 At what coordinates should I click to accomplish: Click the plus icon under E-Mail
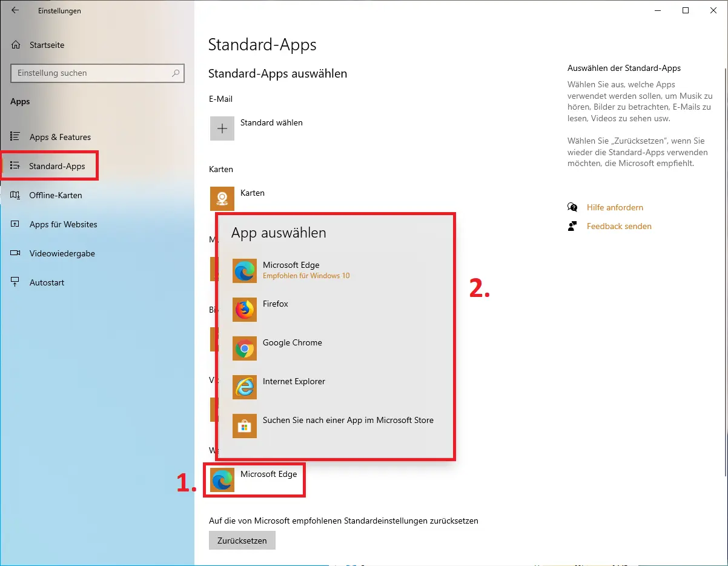tap(222, 128)
